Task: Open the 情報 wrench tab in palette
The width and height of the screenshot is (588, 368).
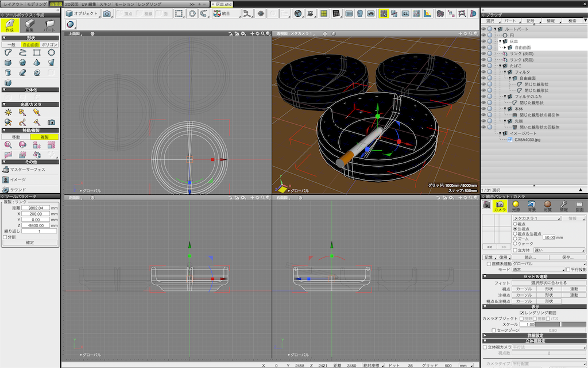Action: [563, 206]
